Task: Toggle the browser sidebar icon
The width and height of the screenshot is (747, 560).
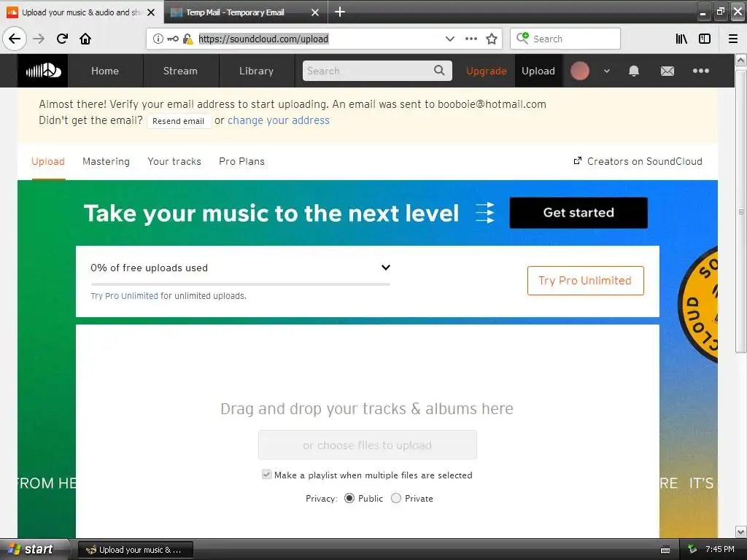Action: [x=705, y=39]
